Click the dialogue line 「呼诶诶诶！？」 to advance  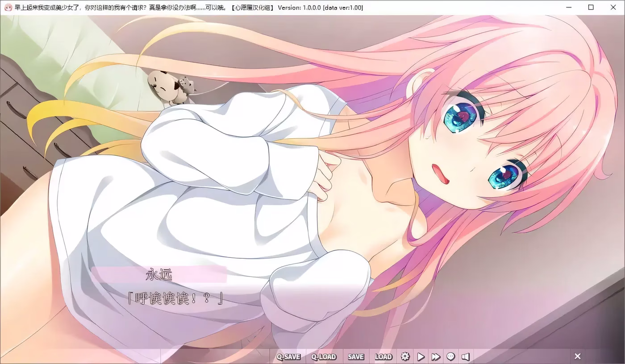[175, 298]
